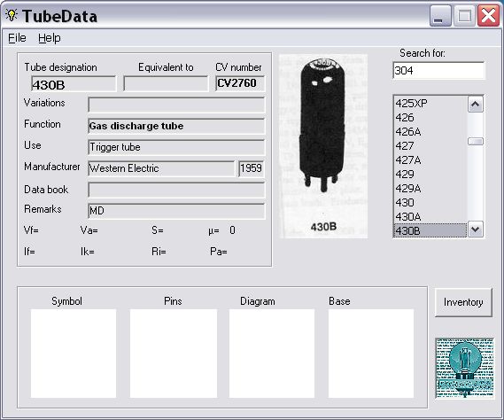Click the Manufacturer field Western Electric

click(161, 168)
